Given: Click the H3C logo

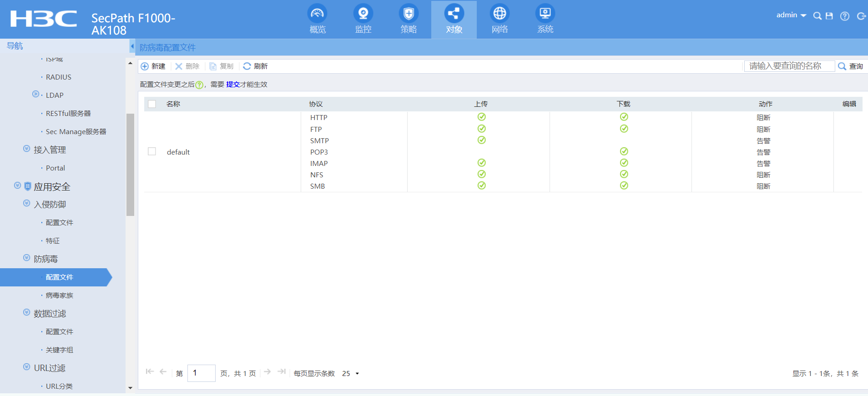Looking at the screenshot, I should 44,19.
